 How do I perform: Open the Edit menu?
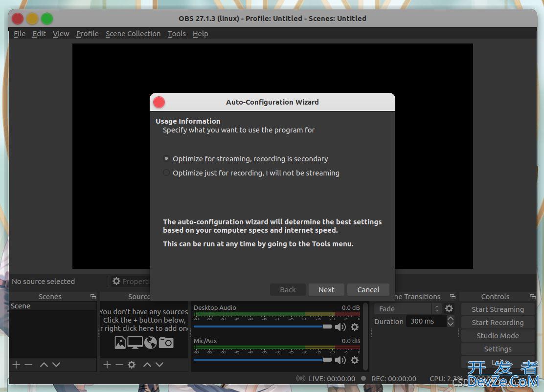coord(39,34)
